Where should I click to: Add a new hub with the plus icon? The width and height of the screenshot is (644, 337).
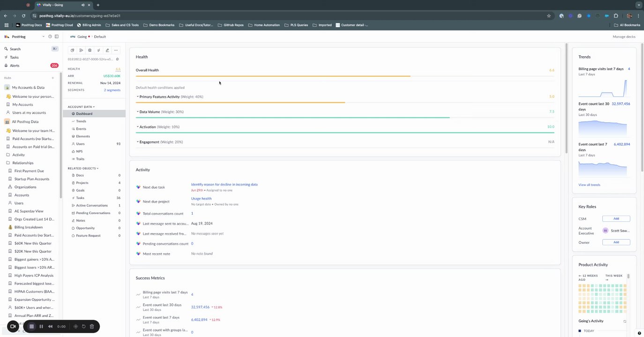click(52, 78)
